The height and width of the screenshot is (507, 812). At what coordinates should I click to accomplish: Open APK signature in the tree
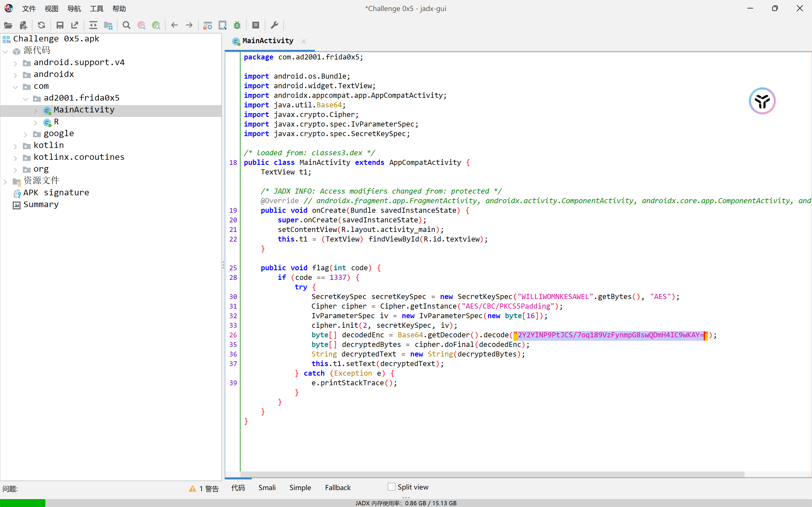[56, 193]
